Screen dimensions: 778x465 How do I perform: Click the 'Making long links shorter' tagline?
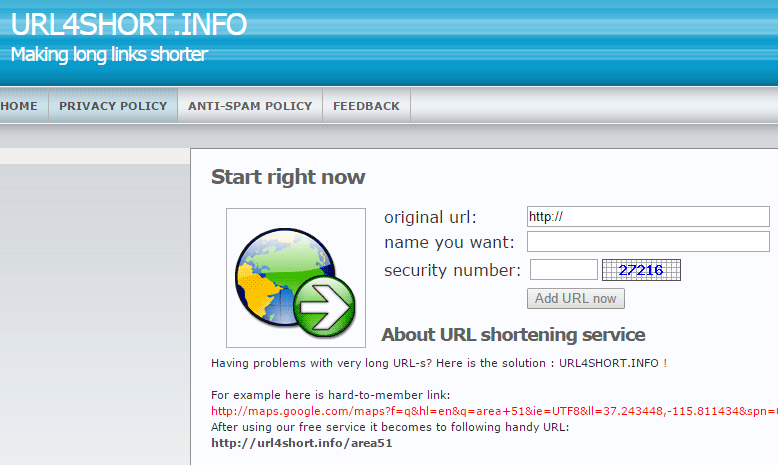coord(109,54)
